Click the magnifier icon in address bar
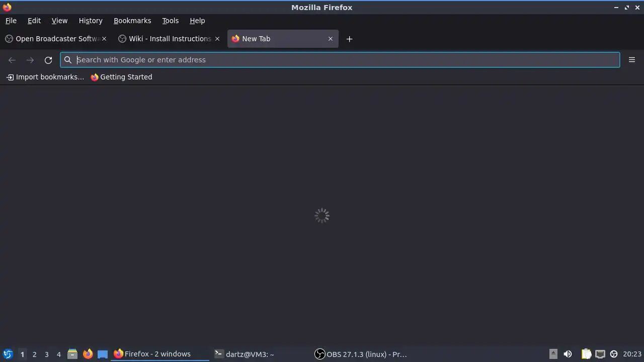This screenshot has height=362, width=644. pyautogui.click(x=68, y=60)
